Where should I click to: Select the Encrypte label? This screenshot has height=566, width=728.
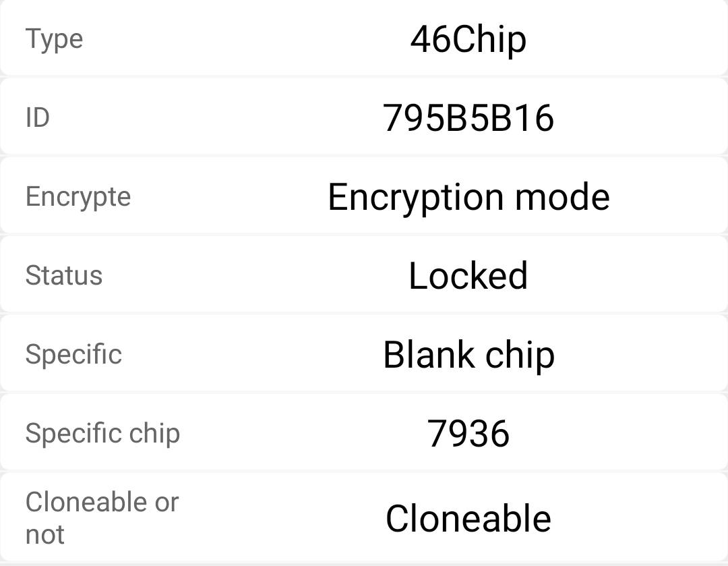[78, 197]
